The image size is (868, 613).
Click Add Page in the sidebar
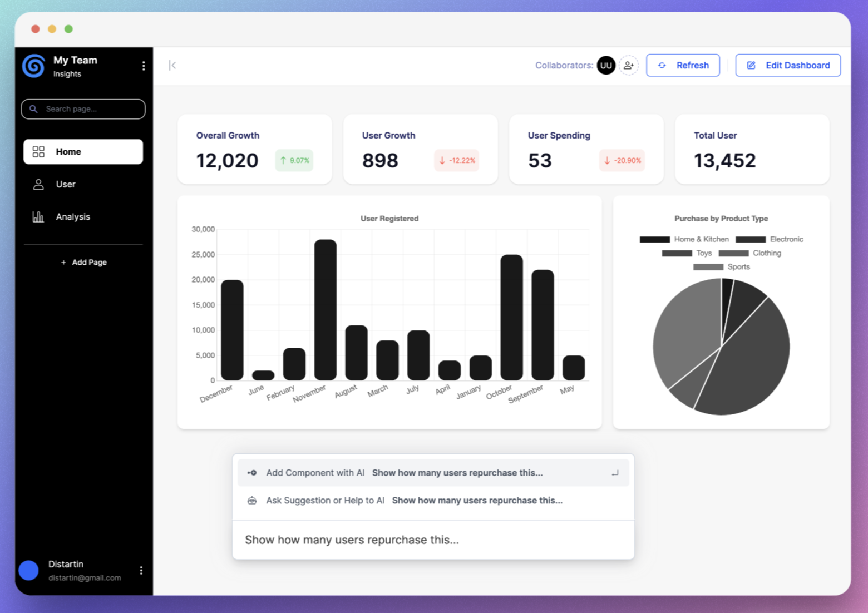pyautogui.click(x=83, y=262)
